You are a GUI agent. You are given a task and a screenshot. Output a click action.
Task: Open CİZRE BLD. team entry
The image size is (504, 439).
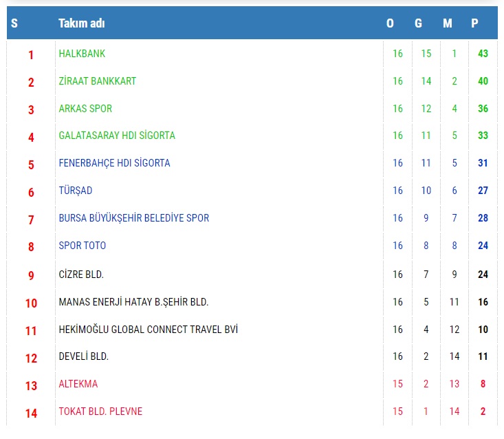tap(81, 275)
